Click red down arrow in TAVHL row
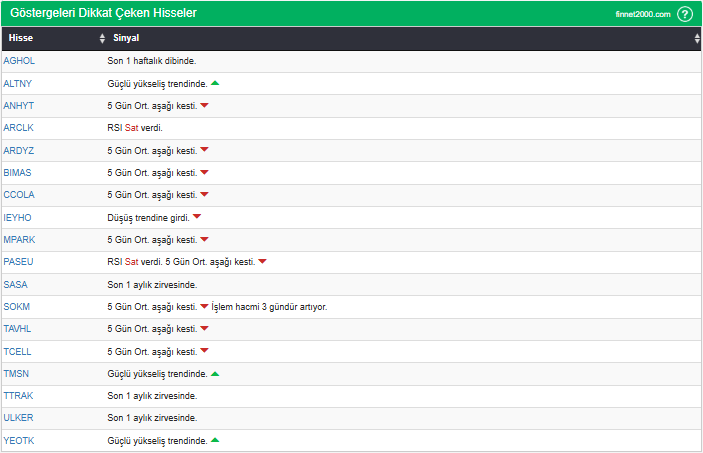 [x=204, y=328]
